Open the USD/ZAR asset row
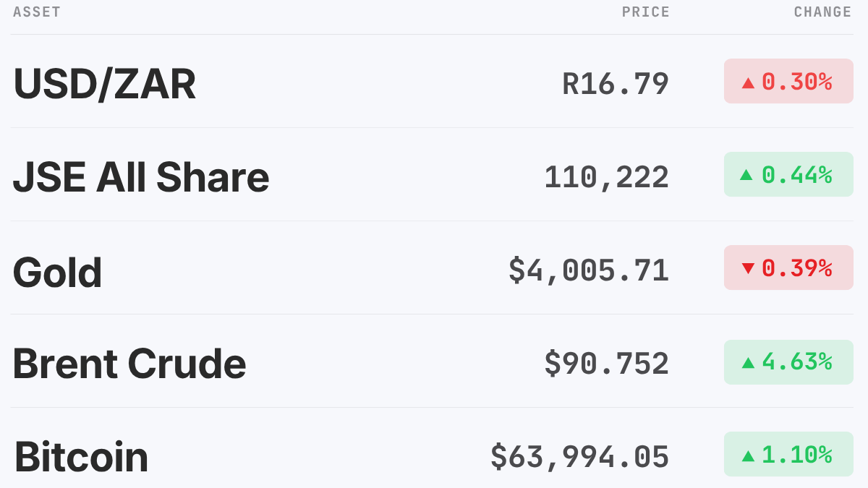Image resolution: width=868 pixels, height=488 pixels. tap(433, 82)
